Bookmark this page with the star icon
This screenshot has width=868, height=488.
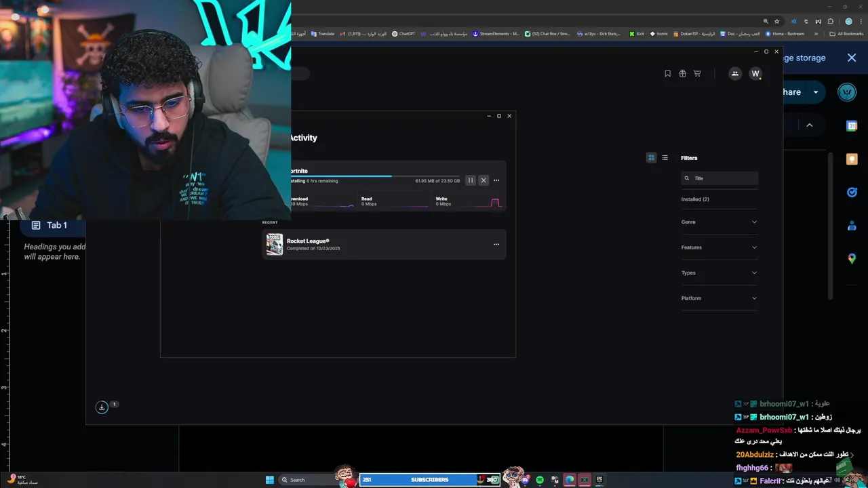pyautogui.click(x=776, y=21)
